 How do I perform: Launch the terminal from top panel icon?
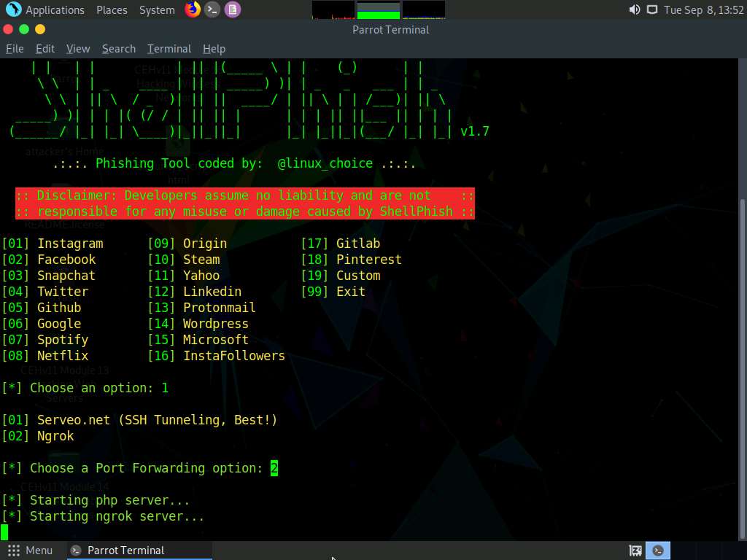[212, 9]
